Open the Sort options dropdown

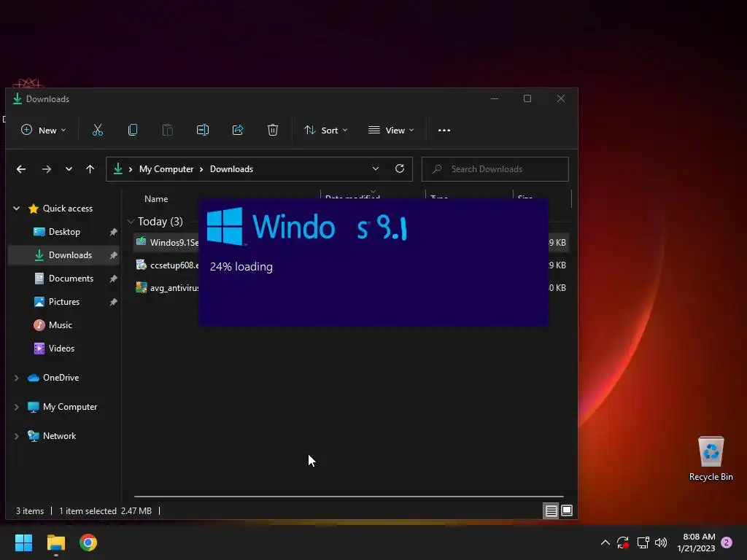(x=326, y=130)
